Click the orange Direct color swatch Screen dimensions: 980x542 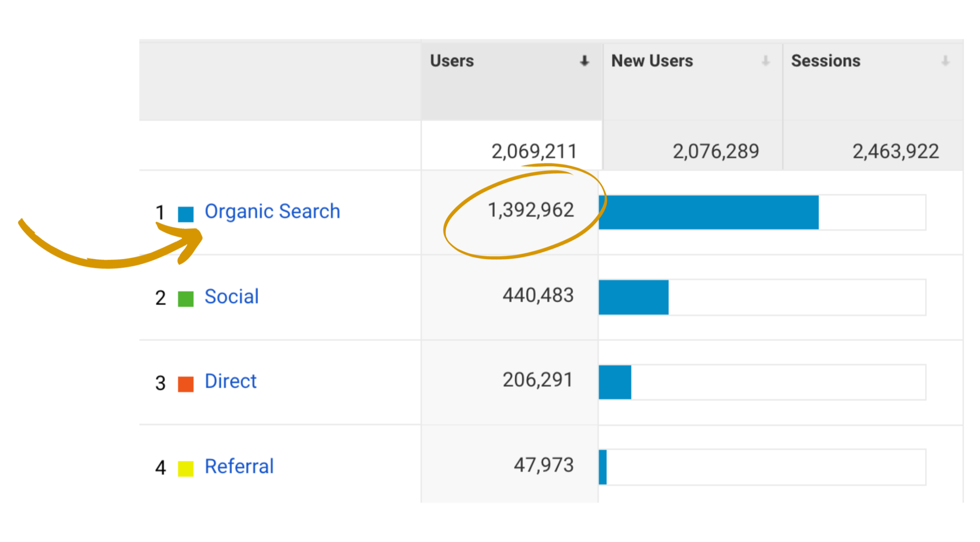point(186,384)
